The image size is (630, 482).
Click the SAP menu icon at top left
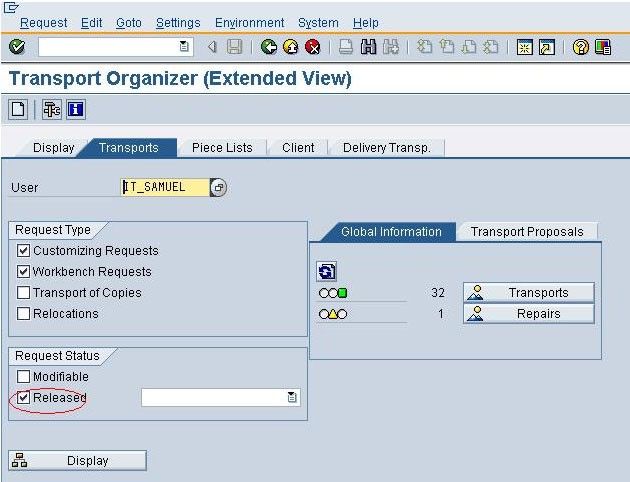click(x=11, y=7)
